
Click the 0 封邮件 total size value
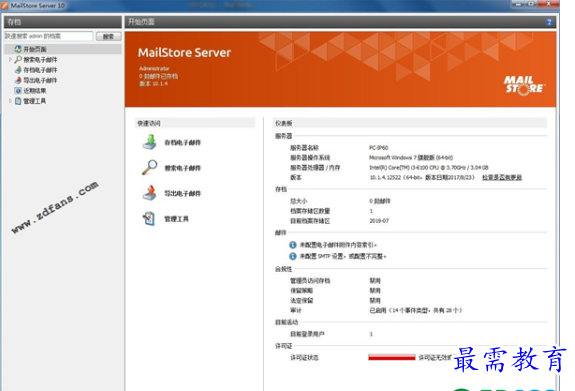pos(380,201)
